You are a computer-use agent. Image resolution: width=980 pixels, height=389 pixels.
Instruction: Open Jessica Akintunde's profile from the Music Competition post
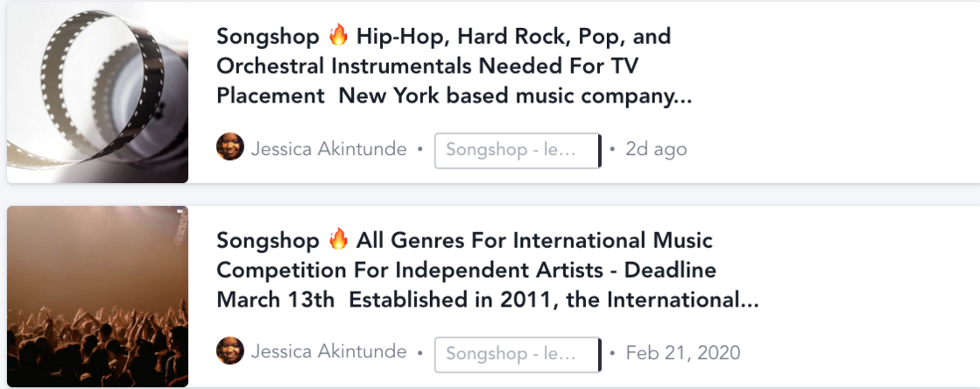328,352
